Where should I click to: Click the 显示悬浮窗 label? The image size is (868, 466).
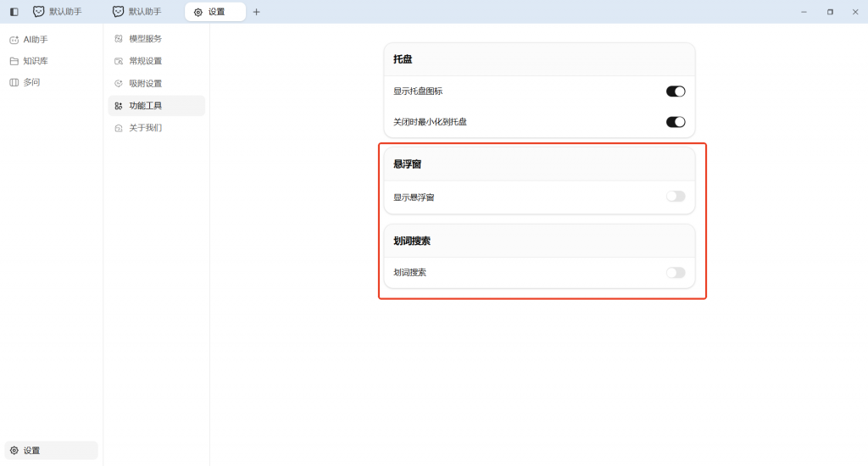pyautogui.click(x=414, y=197)
